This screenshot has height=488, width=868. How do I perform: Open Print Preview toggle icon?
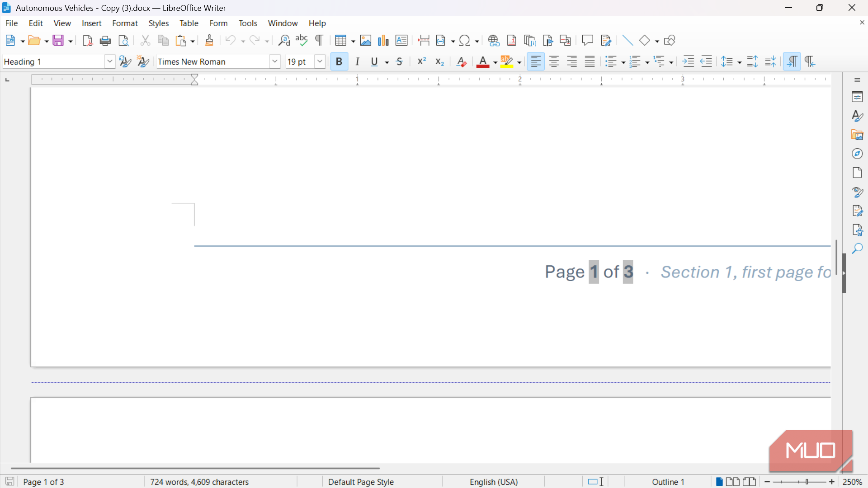[123, 41]
